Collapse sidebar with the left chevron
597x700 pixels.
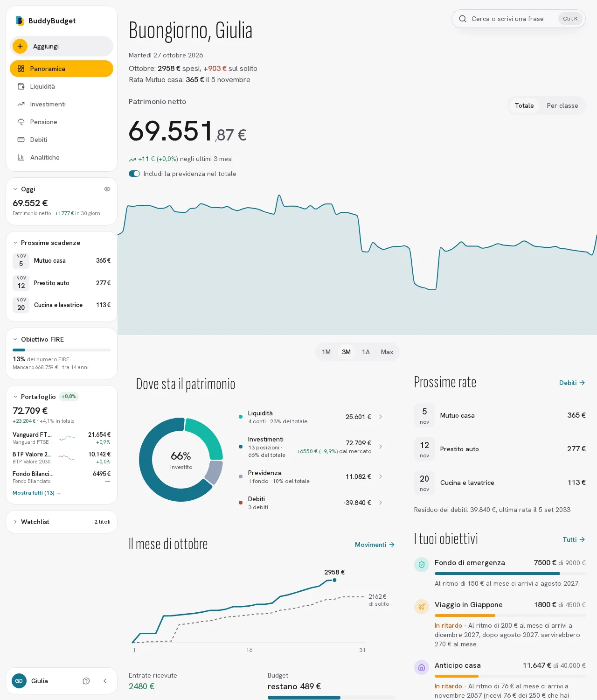[105, 681]
